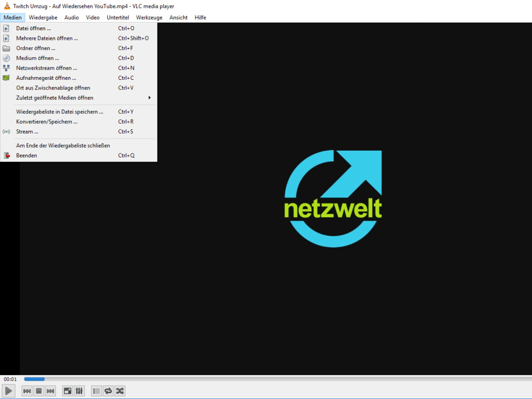532x399 pixels.
Task: Open the Wiedergabe menu
Action: [x=43, y=18]
